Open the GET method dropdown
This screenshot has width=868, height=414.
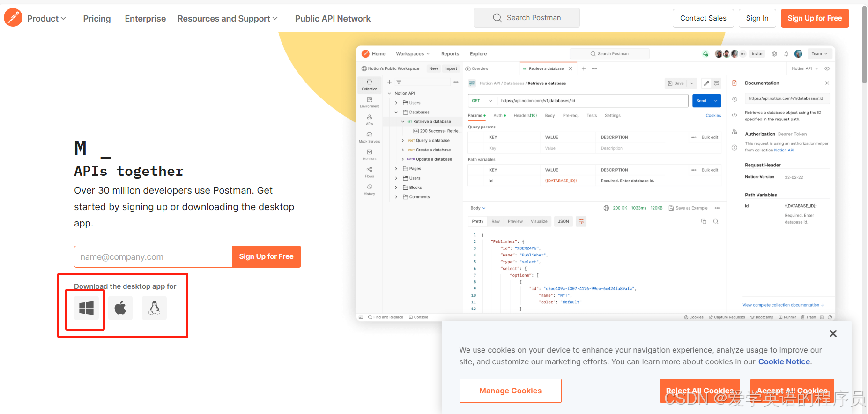[x=482, y=101]
